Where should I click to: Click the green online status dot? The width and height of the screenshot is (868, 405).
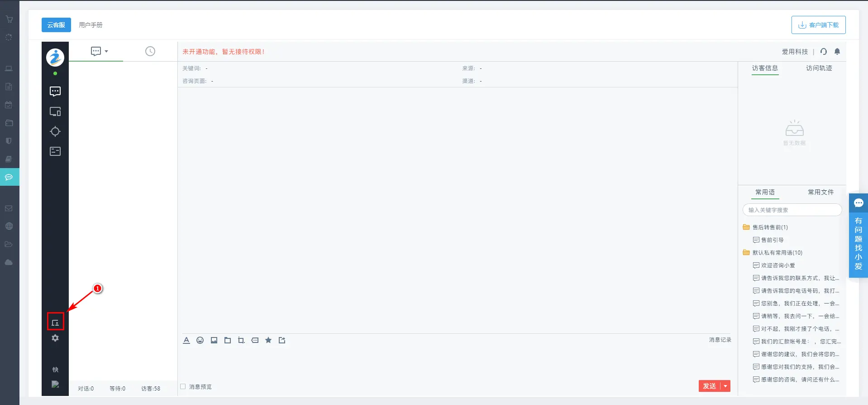tap(55, 73)
